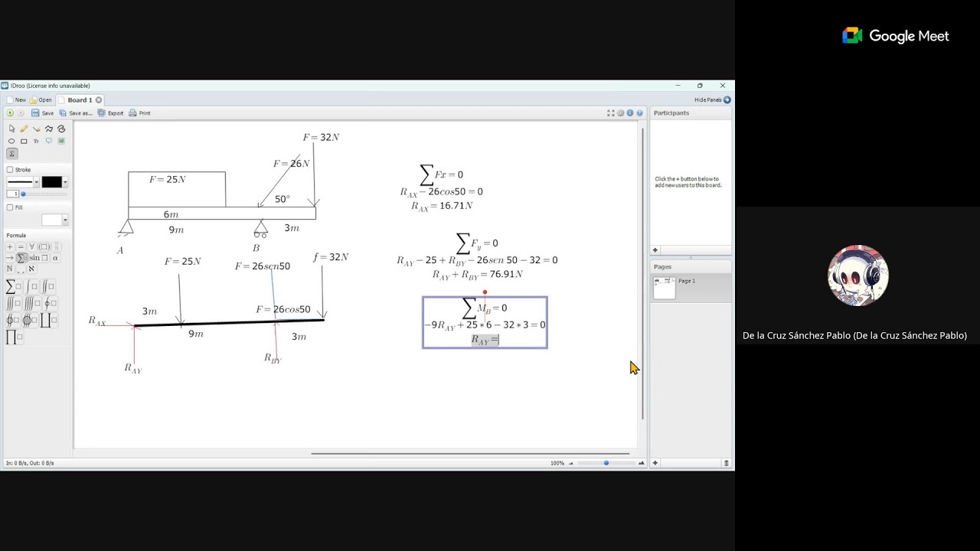Toggle fullscreen board view icon
980x551 pixels.
click(x=611, y=112)
